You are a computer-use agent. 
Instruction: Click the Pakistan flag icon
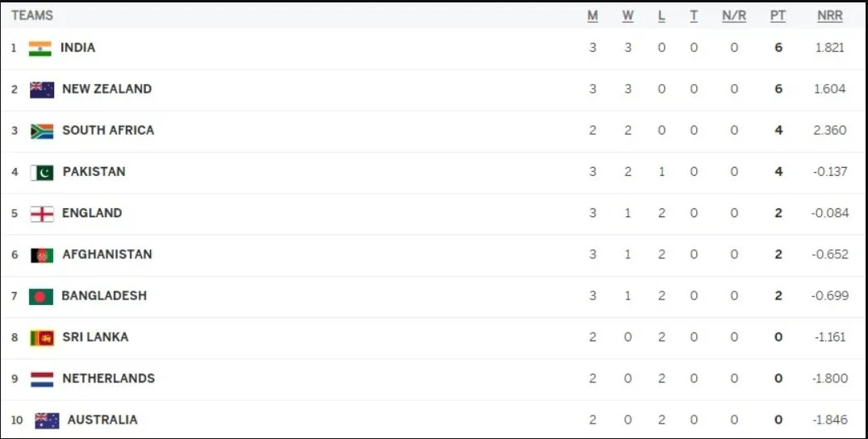click(x=42, y=172)
